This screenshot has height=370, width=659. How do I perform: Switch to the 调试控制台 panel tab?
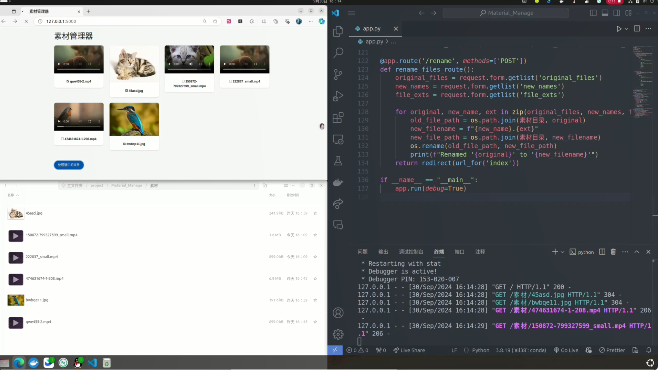tap(411, 252)
